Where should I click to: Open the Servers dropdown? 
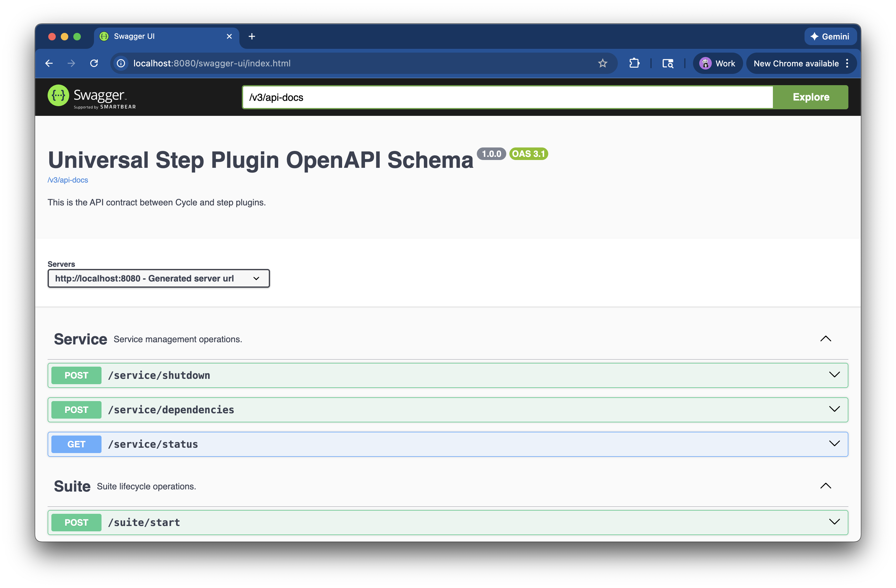[x=159, y=278]
